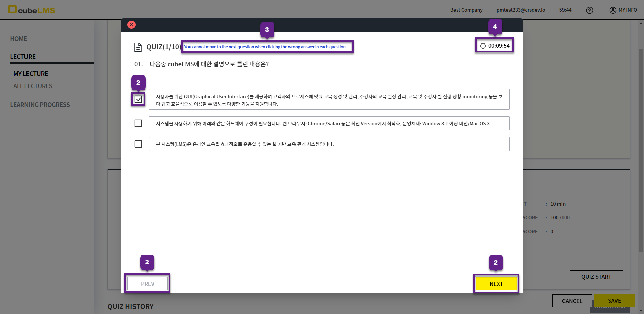This screenshot has height=314, width=644.
Task: Open LEARNING PROGRESS in sidebar
Action: pos(40,105)
